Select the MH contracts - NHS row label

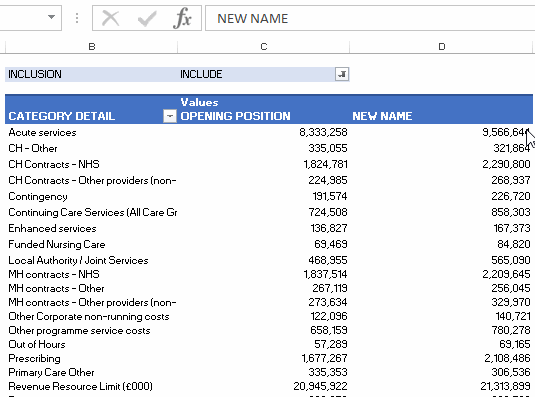tap(54, 274)
